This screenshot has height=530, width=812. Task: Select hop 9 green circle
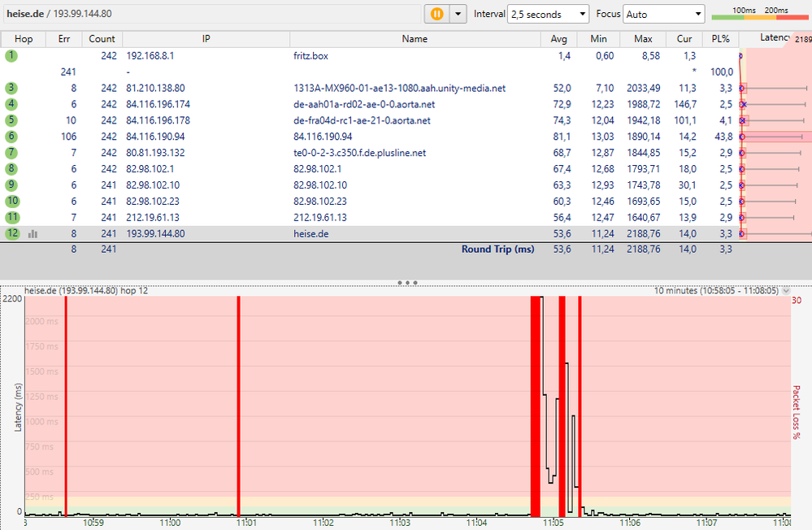[11, 185]
